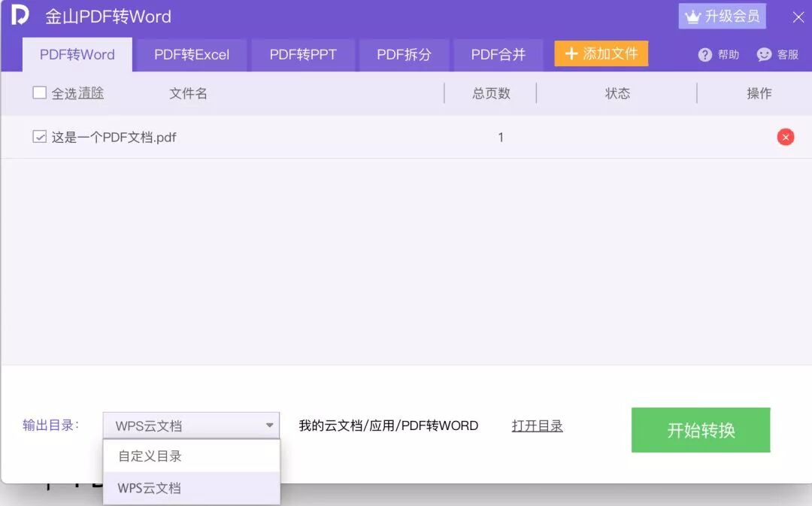The height and width of the screenshot is (506, 812).
Task: Click the crown icon on 升级会员 button
Action: click(x=692, y=15)
